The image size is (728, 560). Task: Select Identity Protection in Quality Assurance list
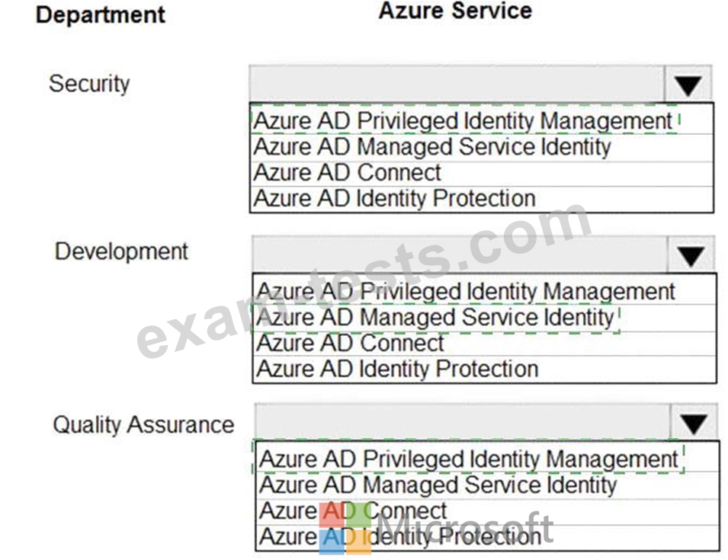[x=487, y=537]
